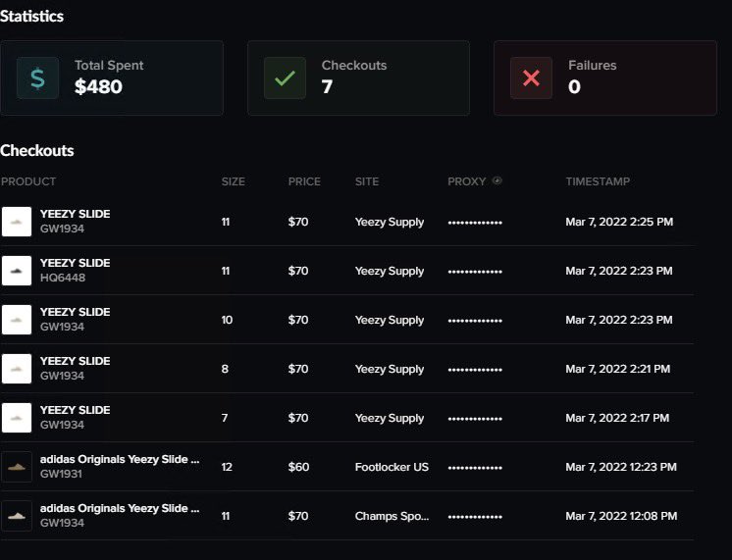
Task: Open Yeezy Slide thumbnail for 2:25 PM checkout
Action: pos(17,222)
